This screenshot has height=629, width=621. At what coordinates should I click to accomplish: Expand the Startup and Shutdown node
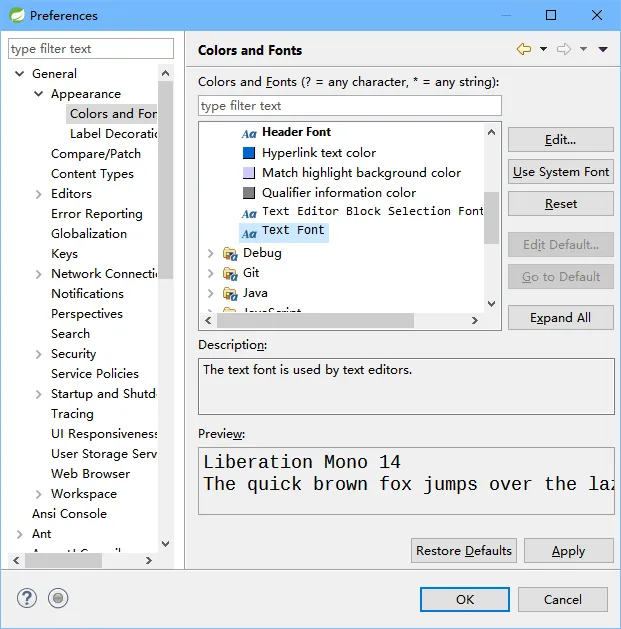tap(39, 394)
